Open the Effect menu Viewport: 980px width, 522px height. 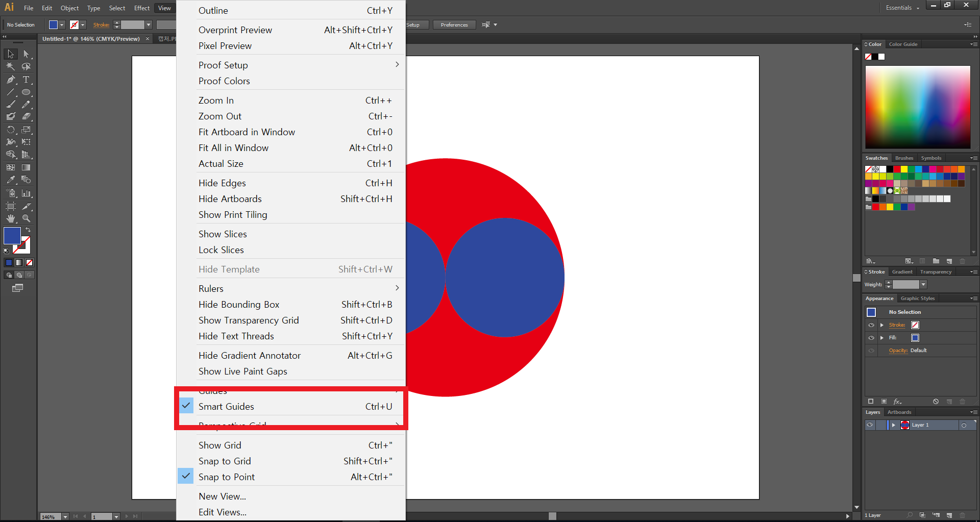142,8
